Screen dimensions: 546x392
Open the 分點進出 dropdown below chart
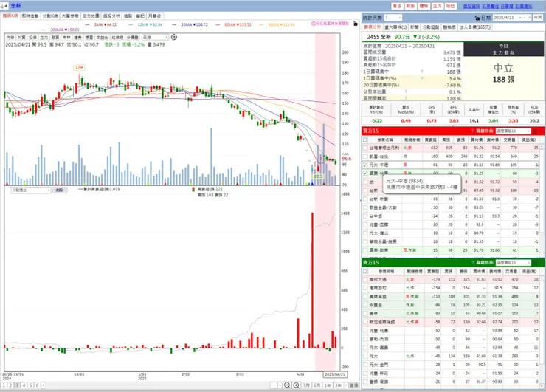(31, 190)
